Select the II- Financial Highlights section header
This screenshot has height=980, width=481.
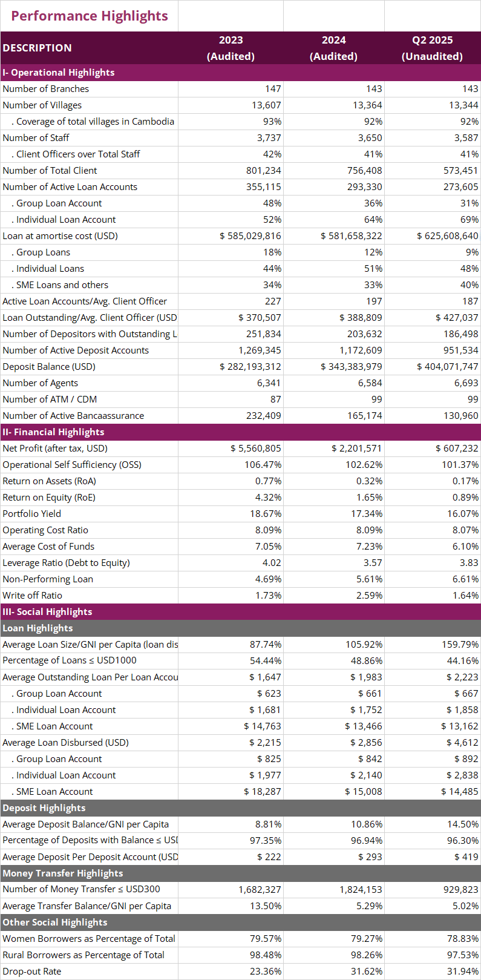(x=54, y=432)
